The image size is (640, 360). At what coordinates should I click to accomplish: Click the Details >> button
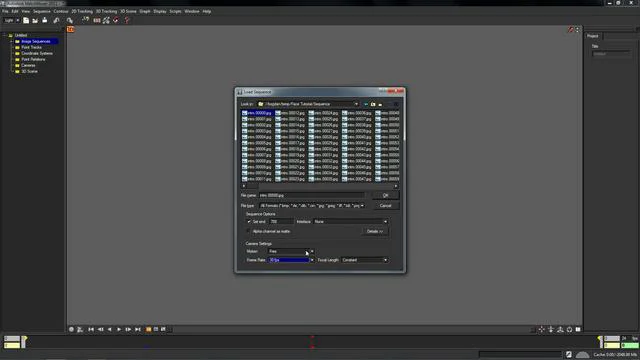(x=375, y=231)
